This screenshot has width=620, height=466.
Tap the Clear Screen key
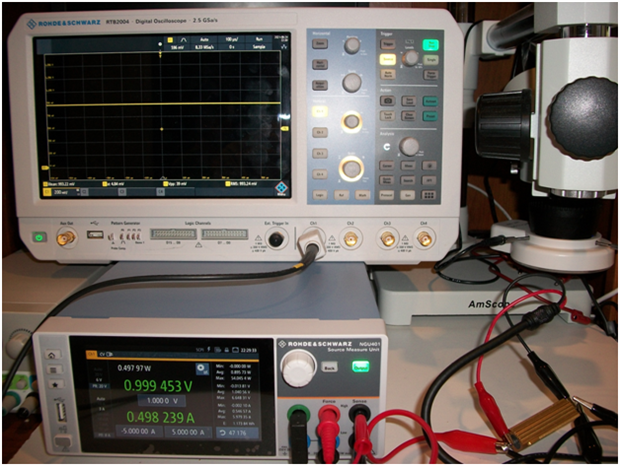(x=409, y=116)
